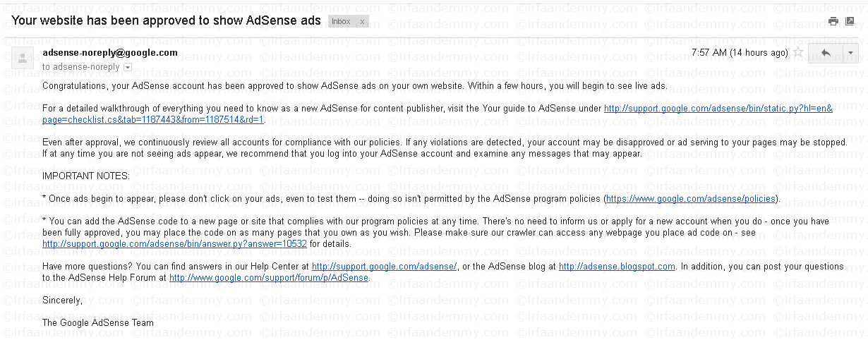The image size is (868, 340).
Task: Click the adsense-noreply@google.com sender name
Action: point(110,53)
